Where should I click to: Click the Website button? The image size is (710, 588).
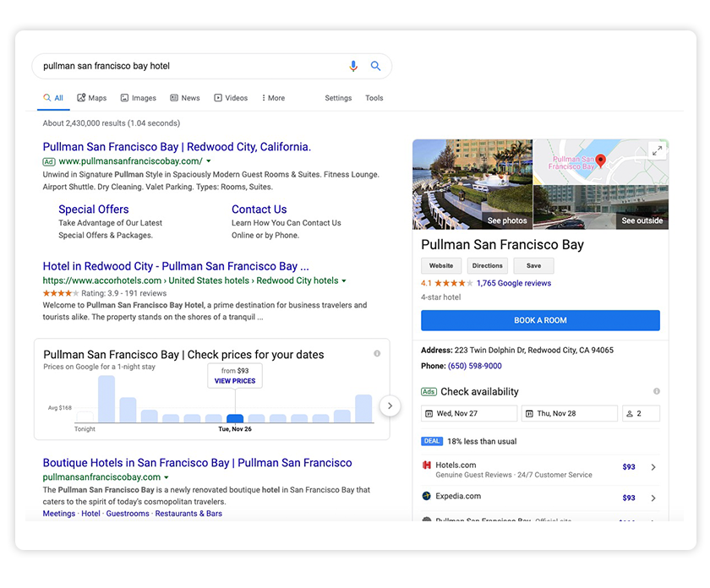(441, 266)
